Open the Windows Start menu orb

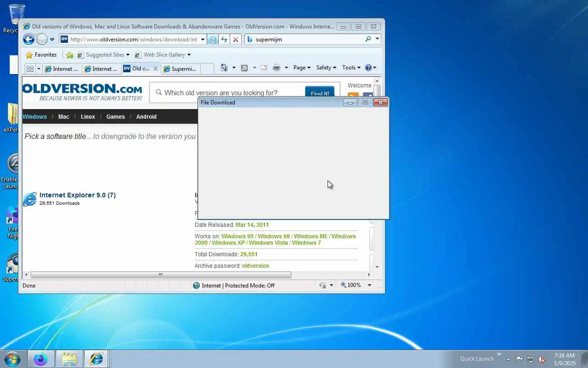[x=13, y=359]
